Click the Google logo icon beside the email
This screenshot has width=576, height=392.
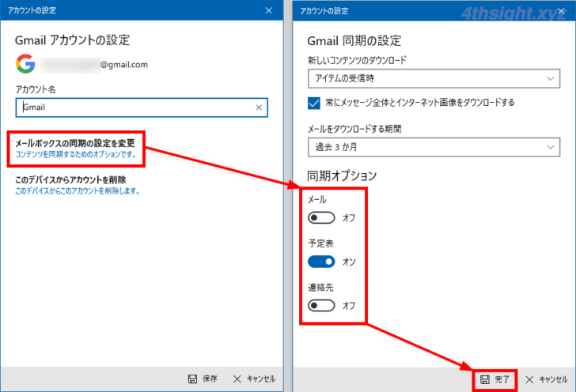tap(25, 64)
